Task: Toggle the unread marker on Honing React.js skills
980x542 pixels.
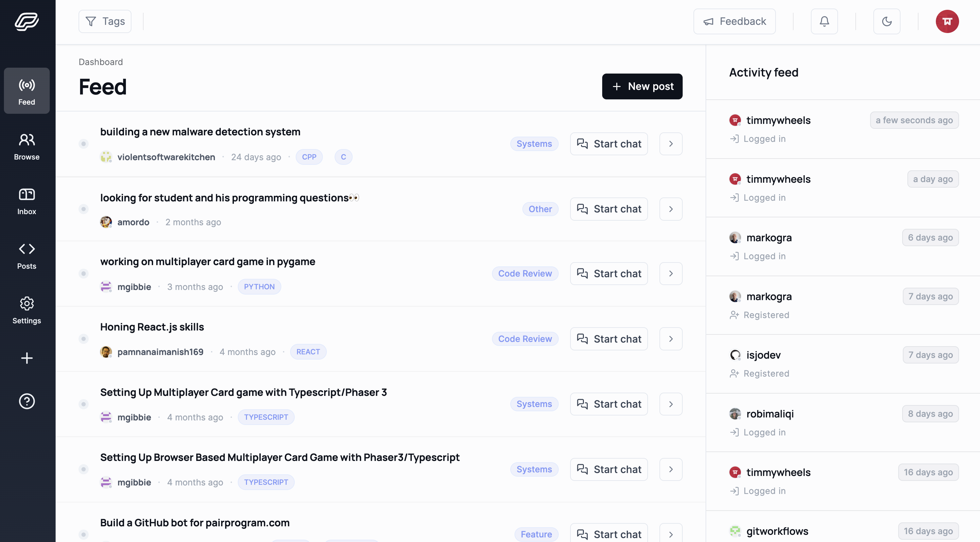Action: (84, 339)
